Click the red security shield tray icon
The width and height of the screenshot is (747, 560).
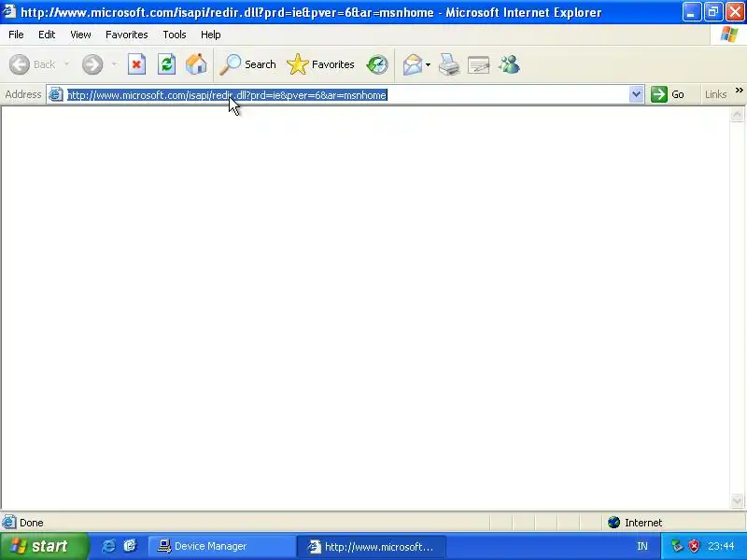695,546
